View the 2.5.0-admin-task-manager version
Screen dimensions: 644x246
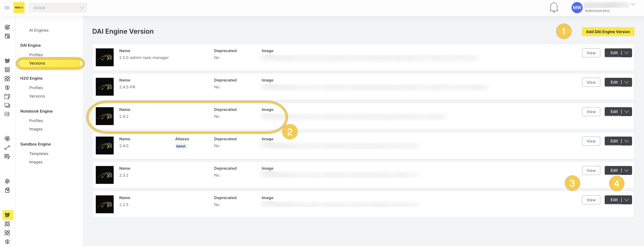pos(591,53)
